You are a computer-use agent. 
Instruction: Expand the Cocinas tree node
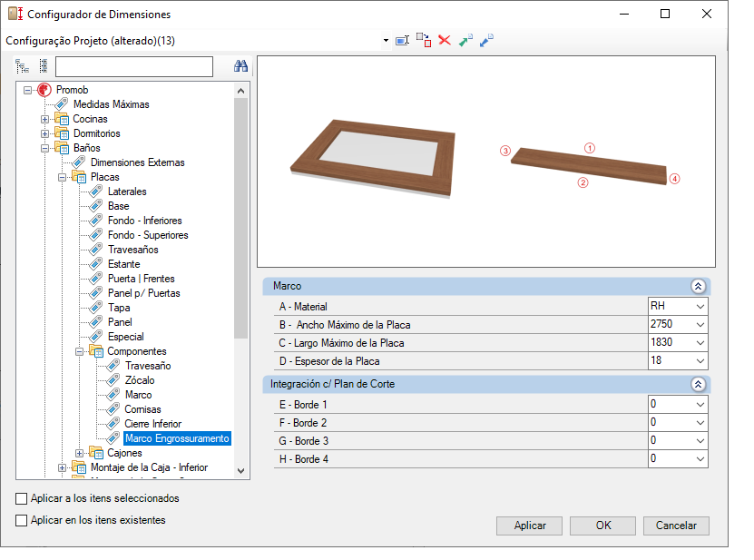pyautogui.click(x=44, y=119)
